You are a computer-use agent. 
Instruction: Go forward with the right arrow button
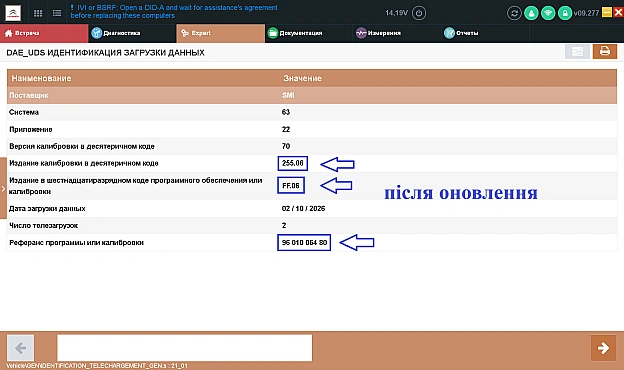[603, 348]
